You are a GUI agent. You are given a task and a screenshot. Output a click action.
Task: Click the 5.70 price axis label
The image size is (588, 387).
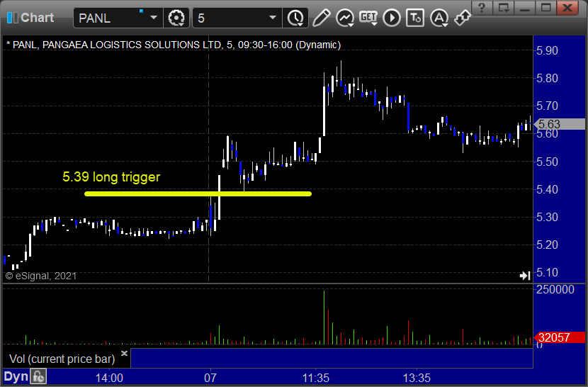(x=547, y=106)
